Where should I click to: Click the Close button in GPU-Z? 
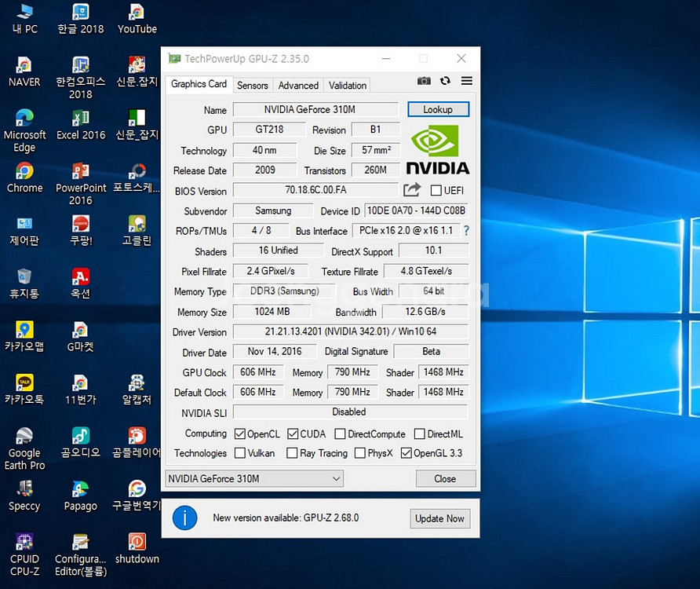[x=445, y=478]
